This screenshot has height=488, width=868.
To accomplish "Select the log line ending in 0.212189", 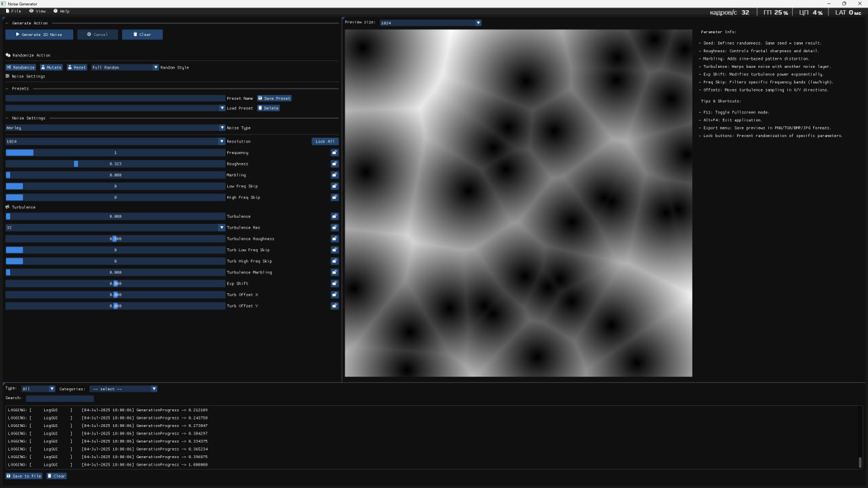I will click(108, 410).
